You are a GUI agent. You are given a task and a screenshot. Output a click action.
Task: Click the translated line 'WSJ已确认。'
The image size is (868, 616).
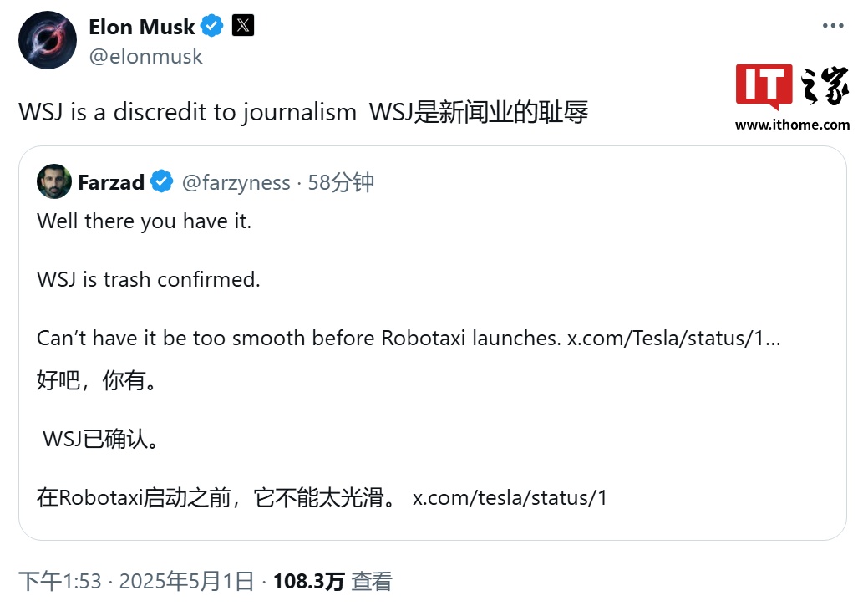[101, 439]
